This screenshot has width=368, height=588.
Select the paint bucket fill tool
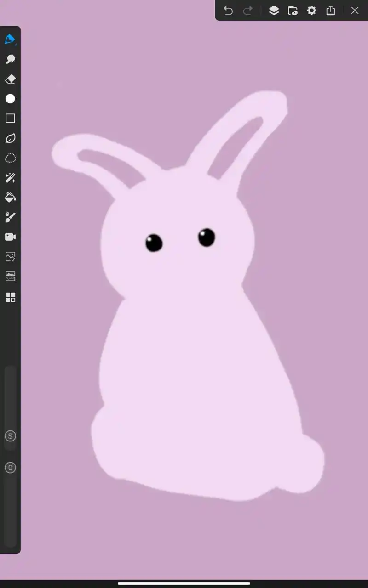pyautogui.click(x=10, y=198)
